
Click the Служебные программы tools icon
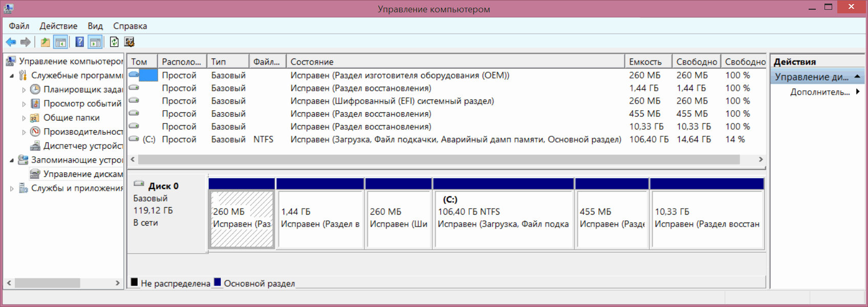[x=23, y=75]
